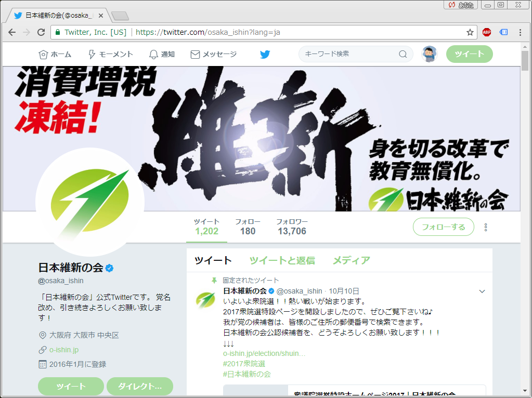The width and height of the screenshot is (532, 398).
Task: Click the pinned tweet pushpin icon
Action: point(214,281)
